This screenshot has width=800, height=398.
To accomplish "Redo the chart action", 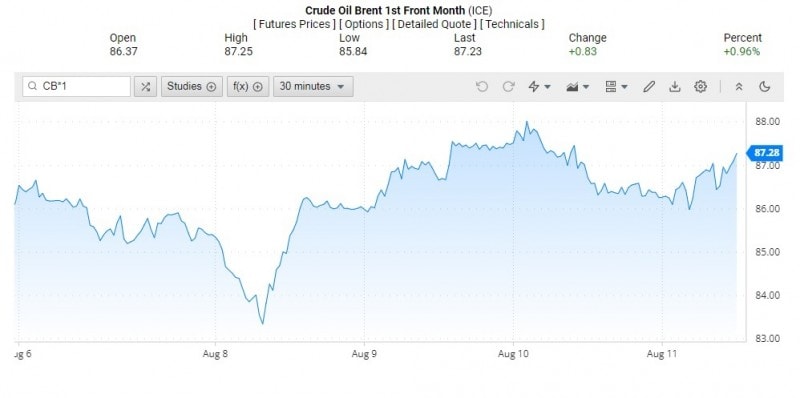I will (x=508, y=87).
